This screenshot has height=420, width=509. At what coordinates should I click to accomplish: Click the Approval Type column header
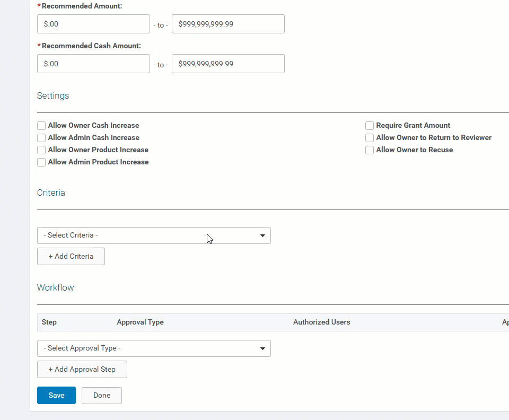pos(140,322)
